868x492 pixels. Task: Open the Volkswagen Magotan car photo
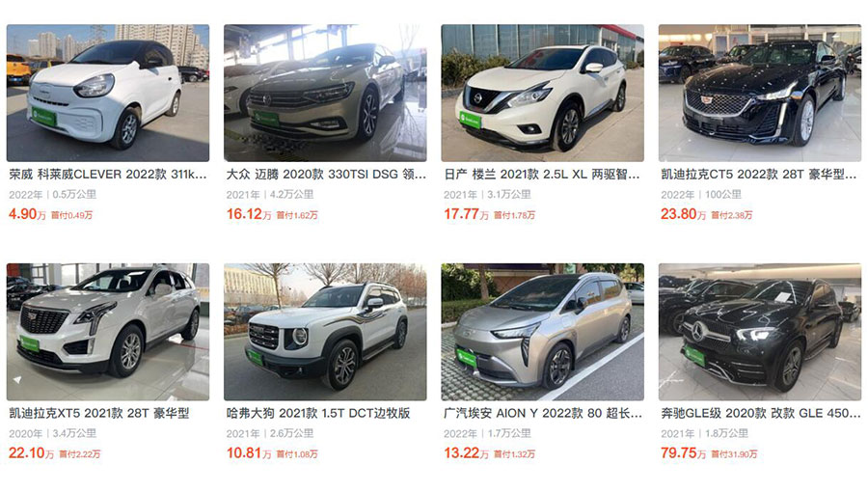pos(325,93)
